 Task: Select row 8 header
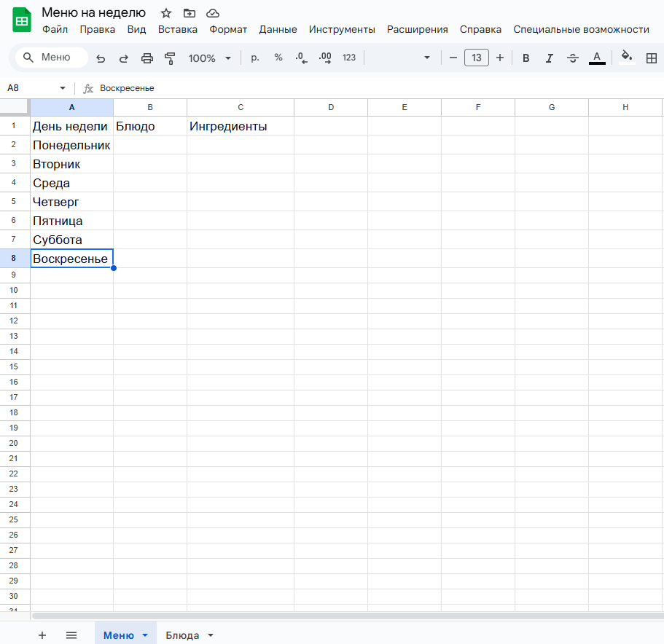[15, 258]
